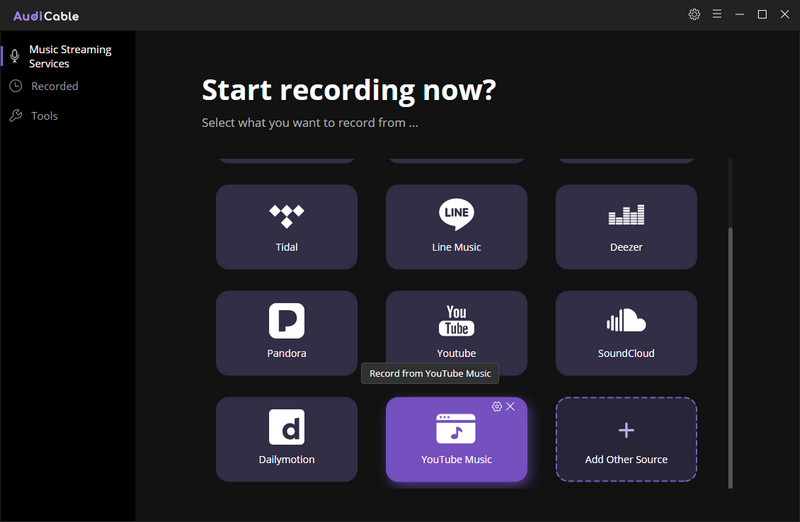The width and height of the screenshot is (800, 522).
Task: Click the 'Start recording now?' heading
Action: point(348,90)
